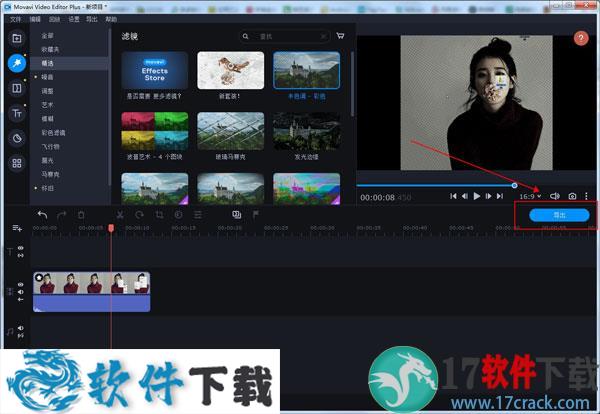
Task: Toggle video track visibility eye
Action: pyautogui.click(x=21, y=285)
